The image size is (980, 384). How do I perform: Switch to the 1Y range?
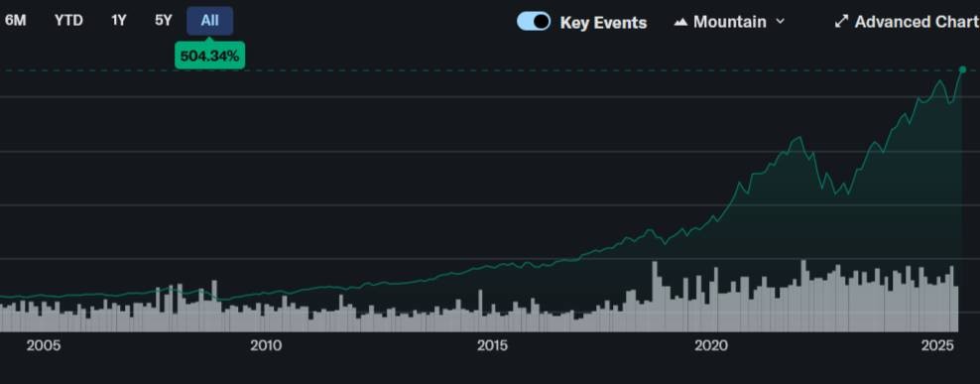(119, 21)
